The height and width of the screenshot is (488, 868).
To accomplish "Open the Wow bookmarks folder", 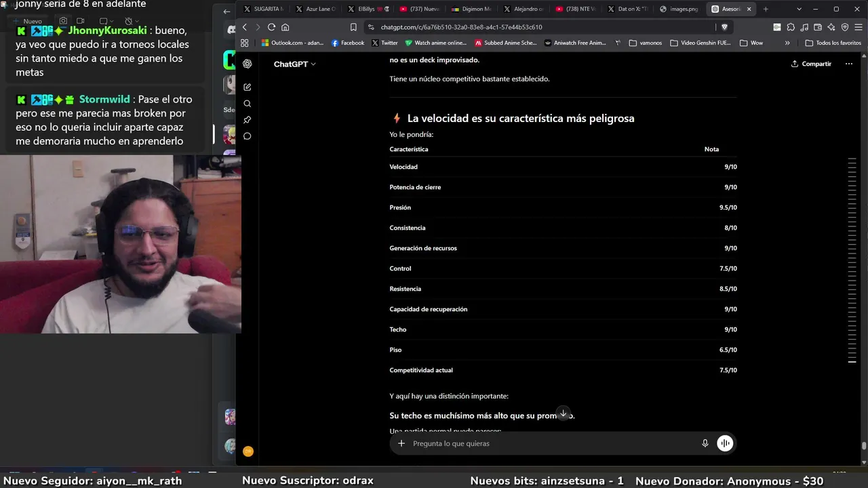I will coord(751,43).
